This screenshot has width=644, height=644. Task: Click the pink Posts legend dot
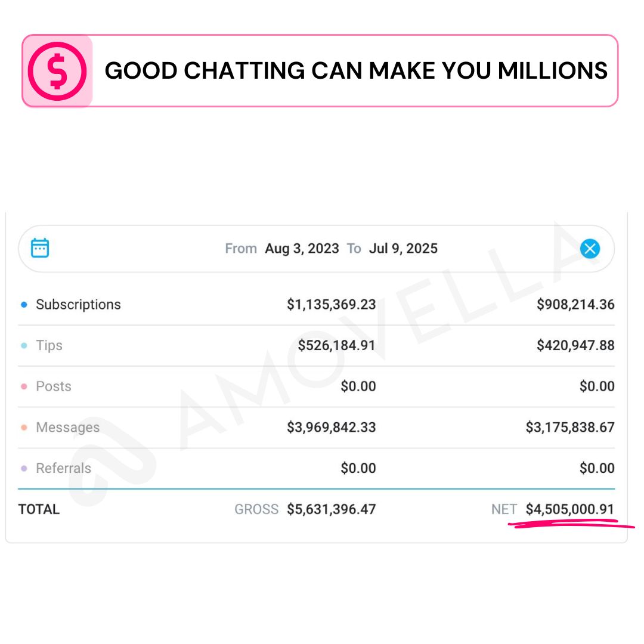click(x=24, y=386)
